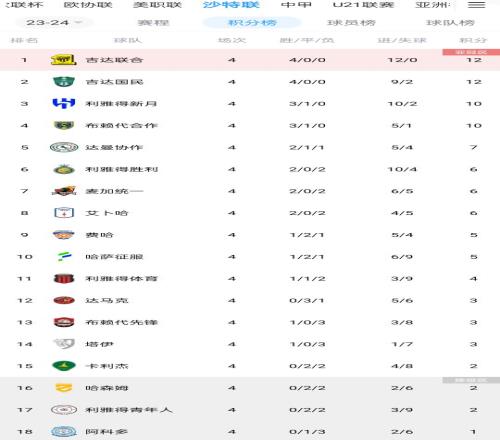The height and width of the screenshot is (440, 500).
Task: Click the 利雅得胜利 team crest
Action: click(x=64, y=169)
